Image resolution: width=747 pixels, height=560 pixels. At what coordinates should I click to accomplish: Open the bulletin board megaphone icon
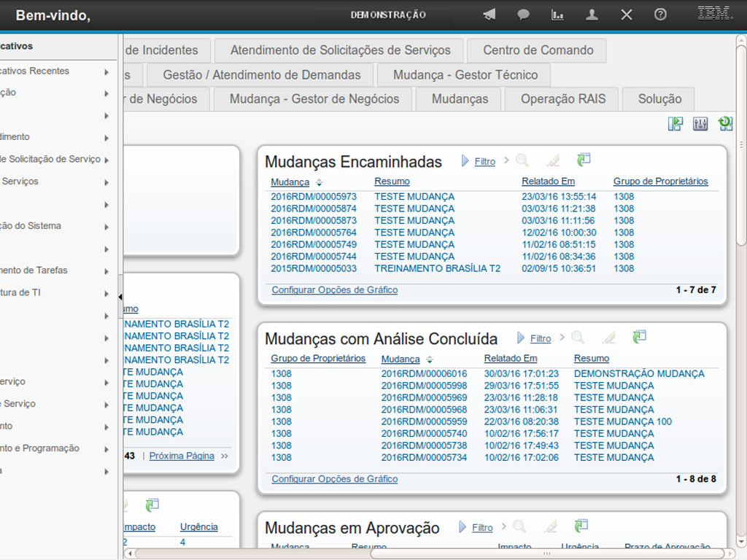(x=489, y=15)
